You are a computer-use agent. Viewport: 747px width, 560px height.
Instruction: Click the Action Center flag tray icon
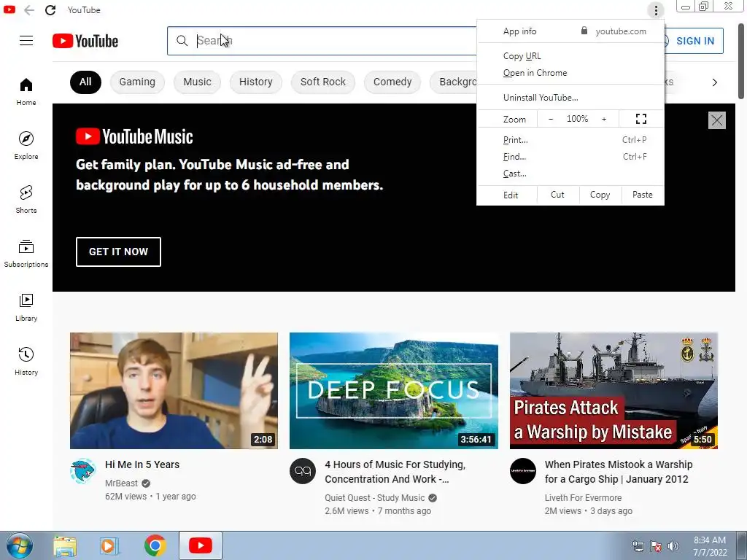coord(656,546)
